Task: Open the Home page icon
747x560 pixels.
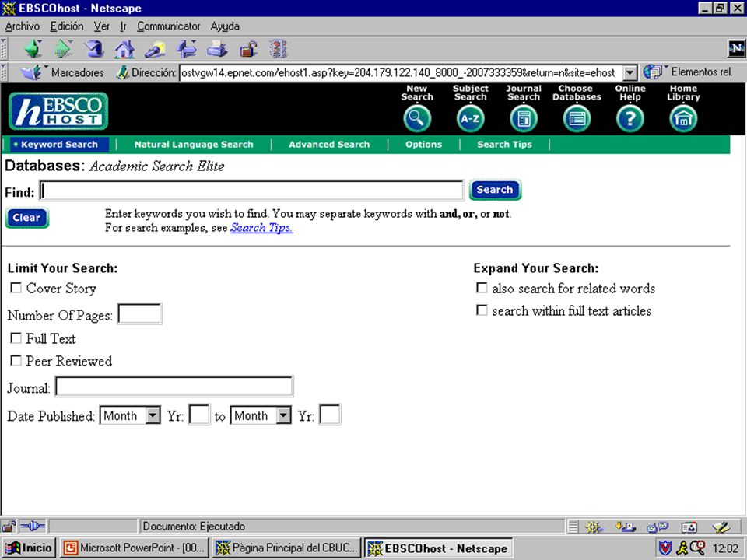Action: (x=124, y=48)
